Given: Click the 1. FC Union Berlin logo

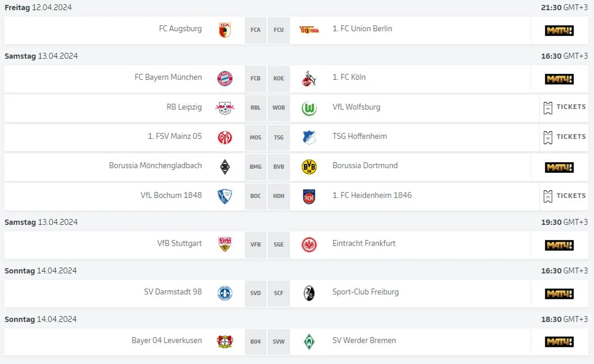Looking at the screenshot, I should coord(309,30).
